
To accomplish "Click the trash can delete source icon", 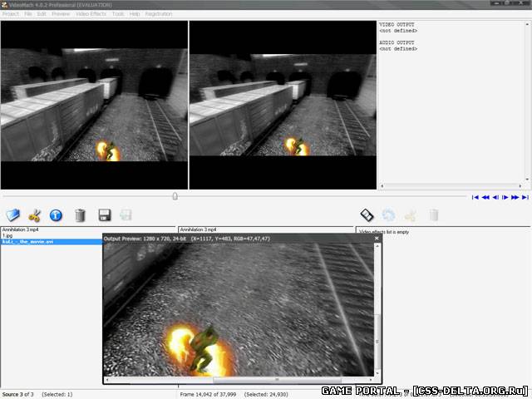I will click(80, 215).
